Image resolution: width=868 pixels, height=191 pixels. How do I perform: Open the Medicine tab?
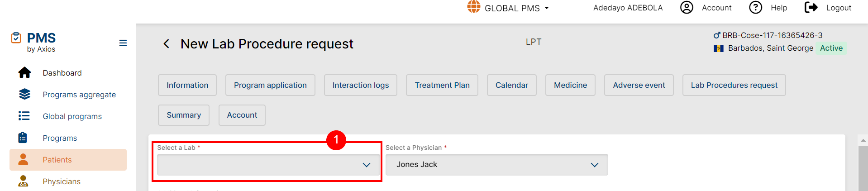click(x=570, y=85)
